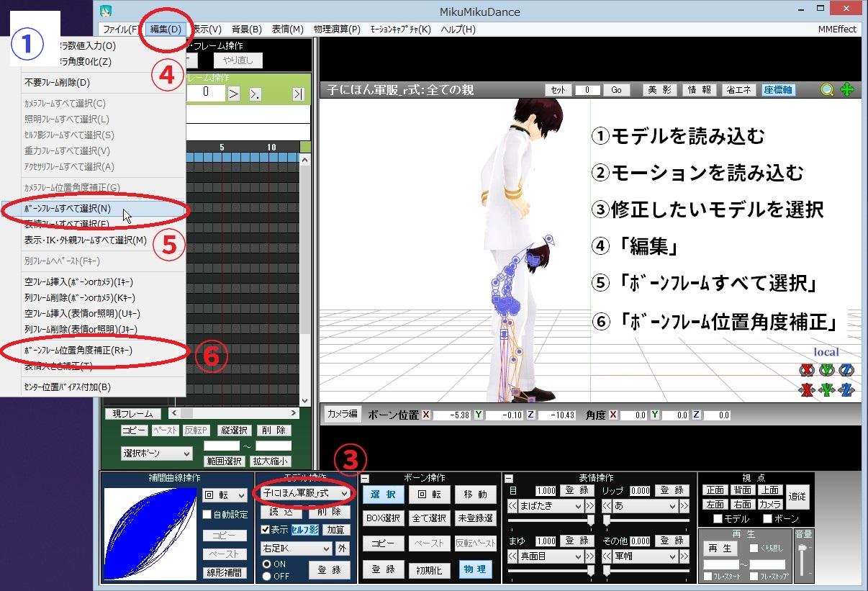Enable the くり返し loop checkbox

[754, 548]
